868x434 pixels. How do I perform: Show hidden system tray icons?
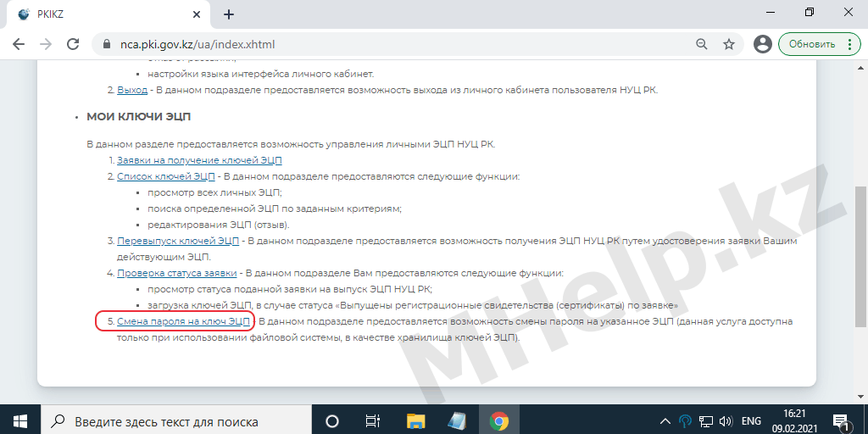coord(665,421)
